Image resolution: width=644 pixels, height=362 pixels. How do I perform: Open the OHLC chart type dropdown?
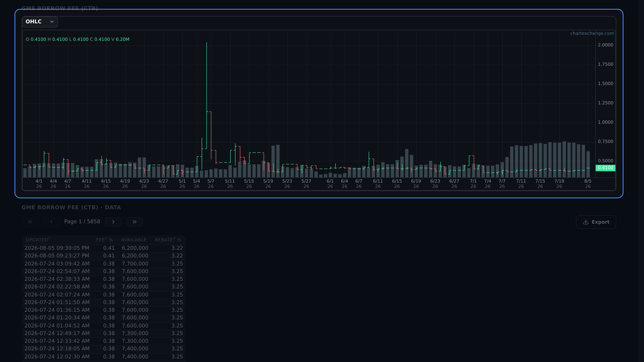(x=40, y=22)
